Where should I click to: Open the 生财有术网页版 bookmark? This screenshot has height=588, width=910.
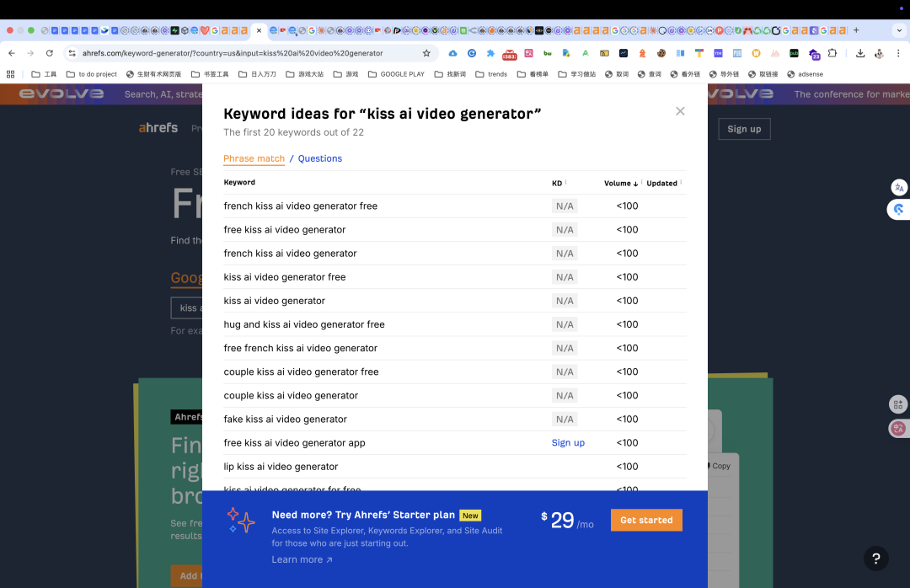click(154, 74)
